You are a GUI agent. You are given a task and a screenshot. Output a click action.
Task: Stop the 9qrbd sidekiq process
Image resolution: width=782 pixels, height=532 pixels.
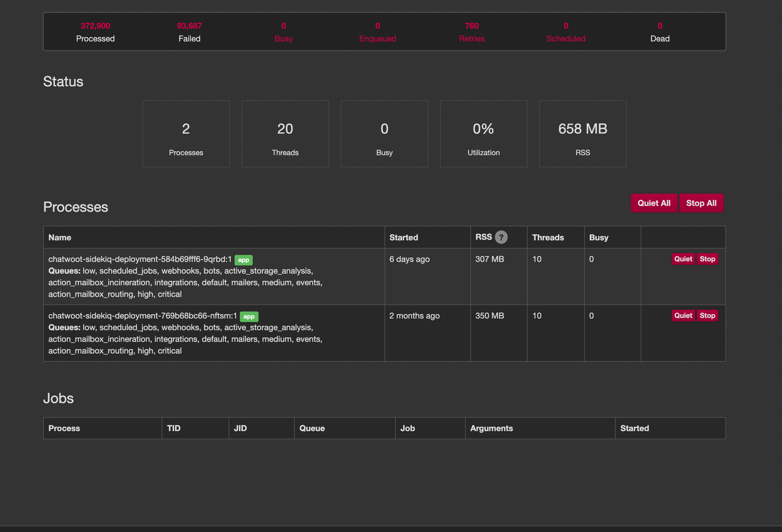pos(708,259)
